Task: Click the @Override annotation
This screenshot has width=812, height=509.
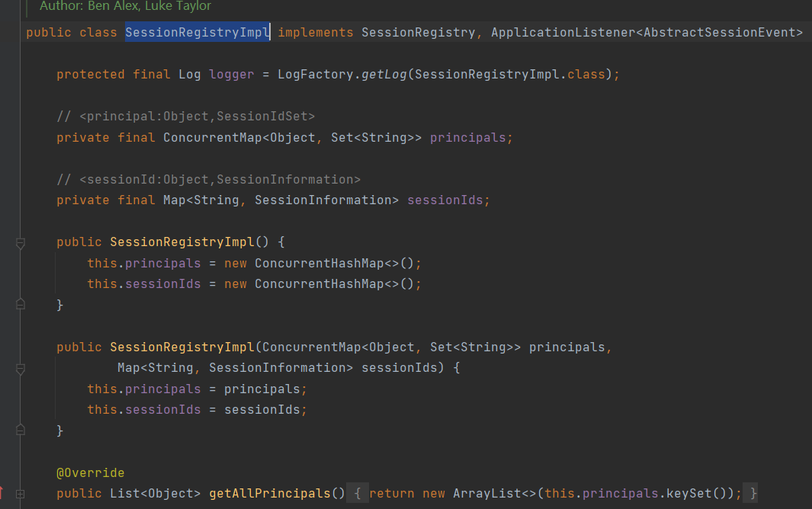Action: [x=90, y=473]
